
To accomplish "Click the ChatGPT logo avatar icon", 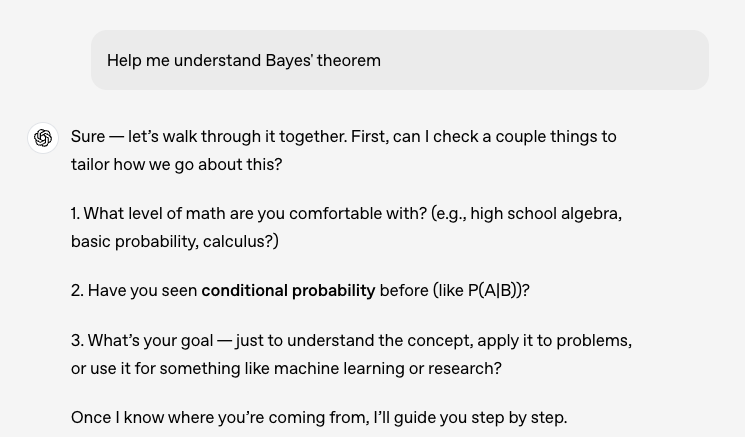I will (x=43, y=138).
